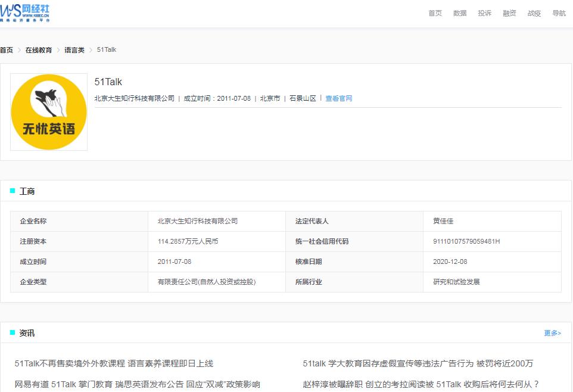Open the 导航 navigation menu item
The width and height of the screenshot is (573, 392).
coord(559,13)
